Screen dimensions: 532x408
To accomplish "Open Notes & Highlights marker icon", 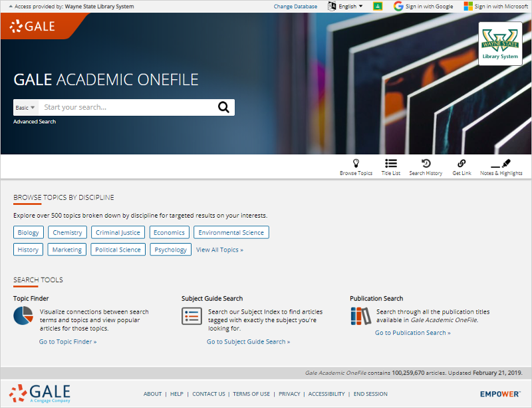I will point(501,164).
